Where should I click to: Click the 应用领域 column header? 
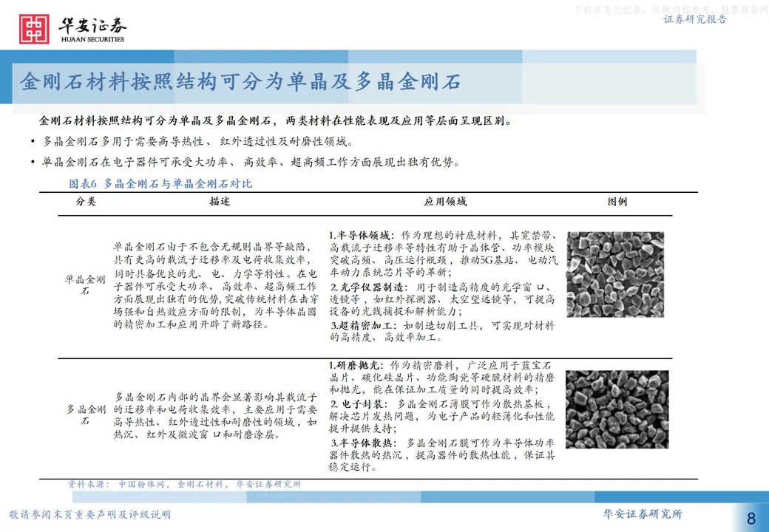coord(445,201)
